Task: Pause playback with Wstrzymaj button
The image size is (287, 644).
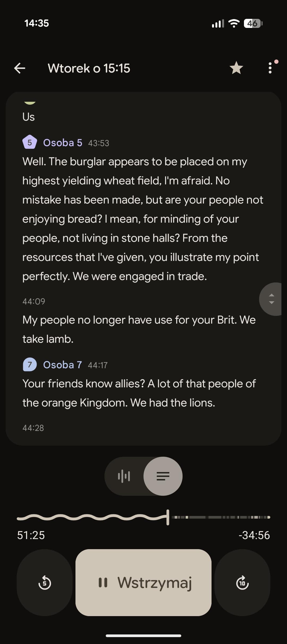Action: pos(143,582)
